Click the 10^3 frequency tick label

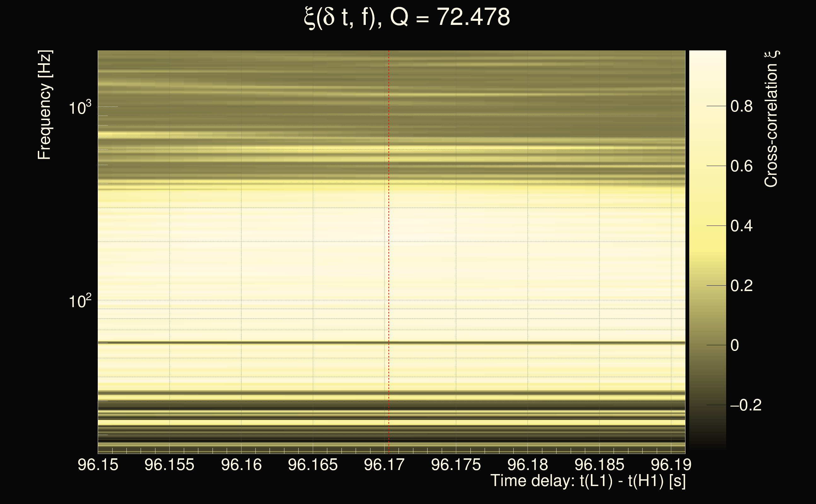pyautogui.click(x=80, y=108)
